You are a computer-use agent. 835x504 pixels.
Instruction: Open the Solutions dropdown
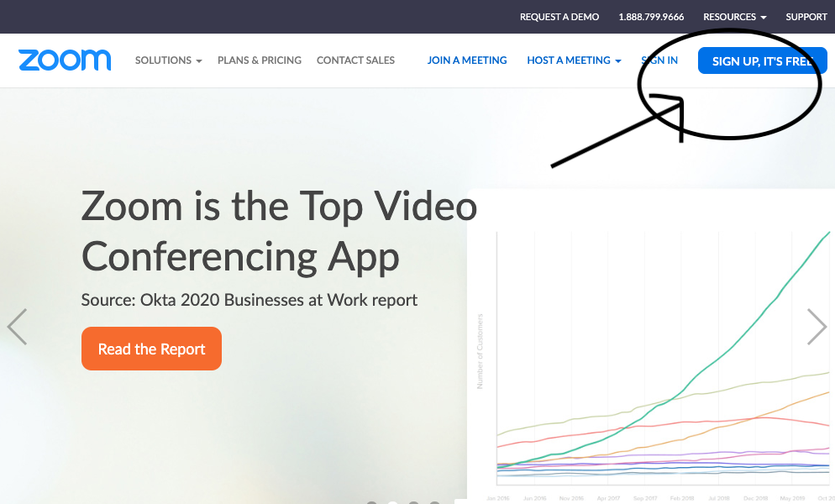[168, 60]
